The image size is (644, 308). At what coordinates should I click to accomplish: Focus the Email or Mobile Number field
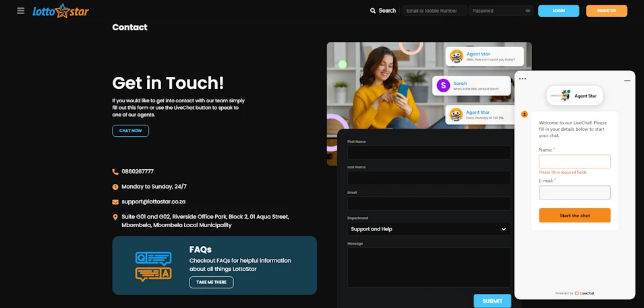click(434, 11)
